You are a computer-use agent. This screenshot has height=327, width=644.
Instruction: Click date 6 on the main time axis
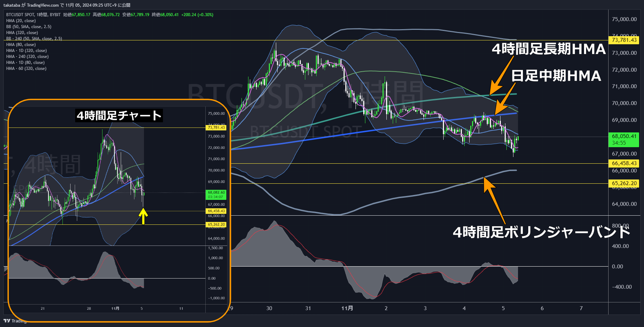pos(542,308)
